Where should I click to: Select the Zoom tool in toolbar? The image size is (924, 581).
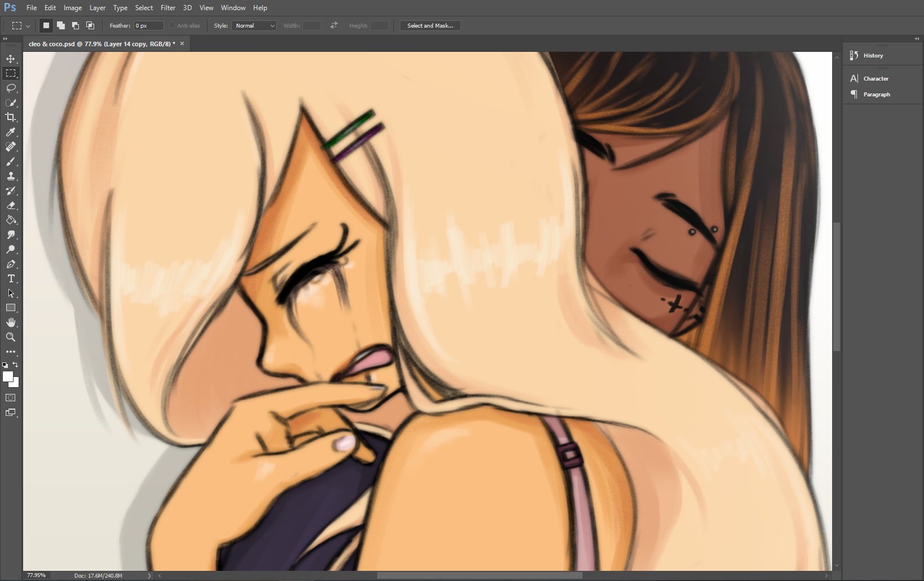tap(11, 337)
